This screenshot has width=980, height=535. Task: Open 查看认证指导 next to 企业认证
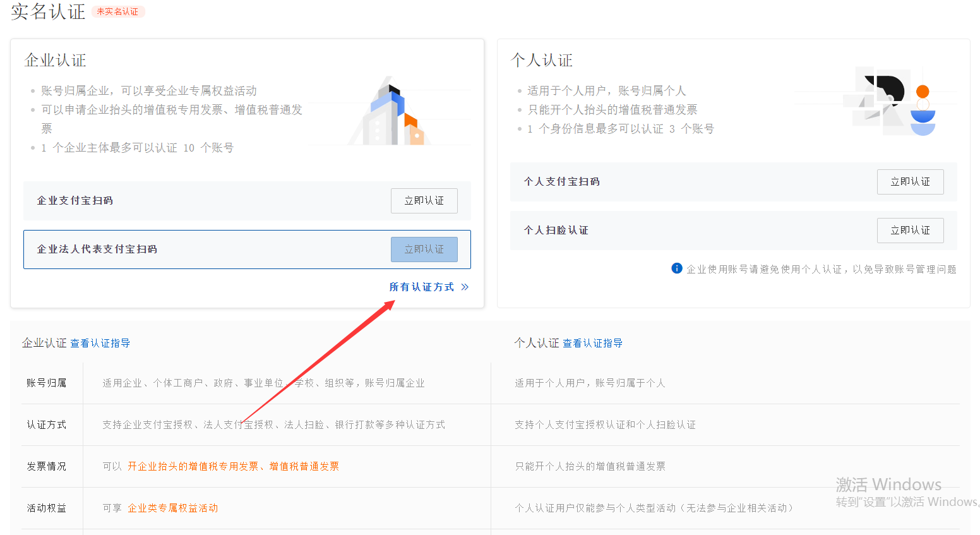coord(100,343)
